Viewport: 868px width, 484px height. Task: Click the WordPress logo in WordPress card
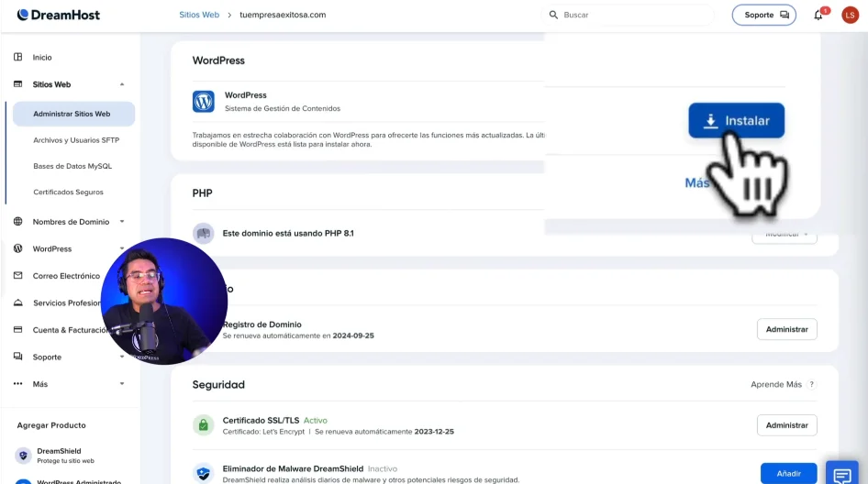coord(203,102)
